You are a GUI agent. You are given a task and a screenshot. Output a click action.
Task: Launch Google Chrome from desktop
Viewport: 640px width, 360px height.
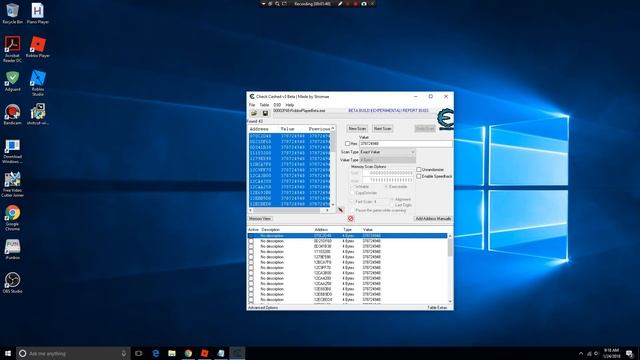[x=12, y=218]
